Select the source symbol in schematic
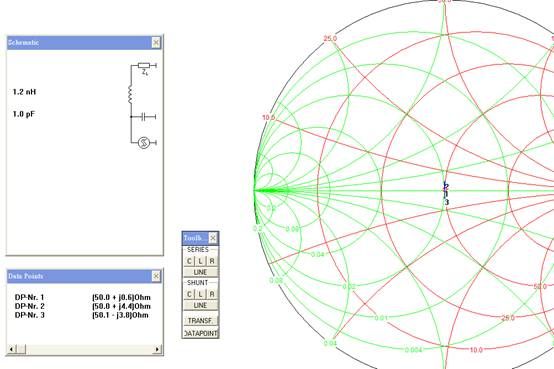Screen dimensions: 554x369 tap(143, 143)
